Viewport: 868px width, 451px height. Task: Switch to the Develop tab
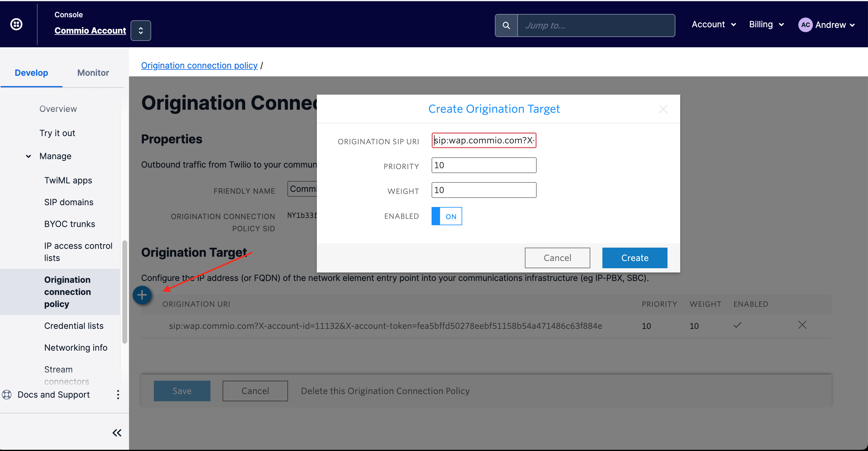pyautogui.click(x=31, y=72)
